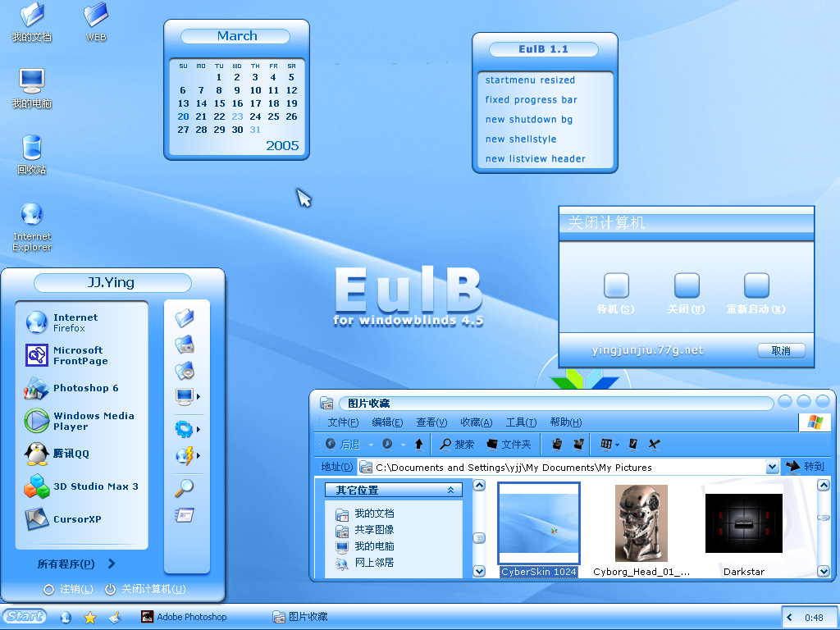The height and width of the screenshot is (630, 840).
Task: Click the file list scrollbar down arrow
Action: pyautogui.click(x=824, y=572)
